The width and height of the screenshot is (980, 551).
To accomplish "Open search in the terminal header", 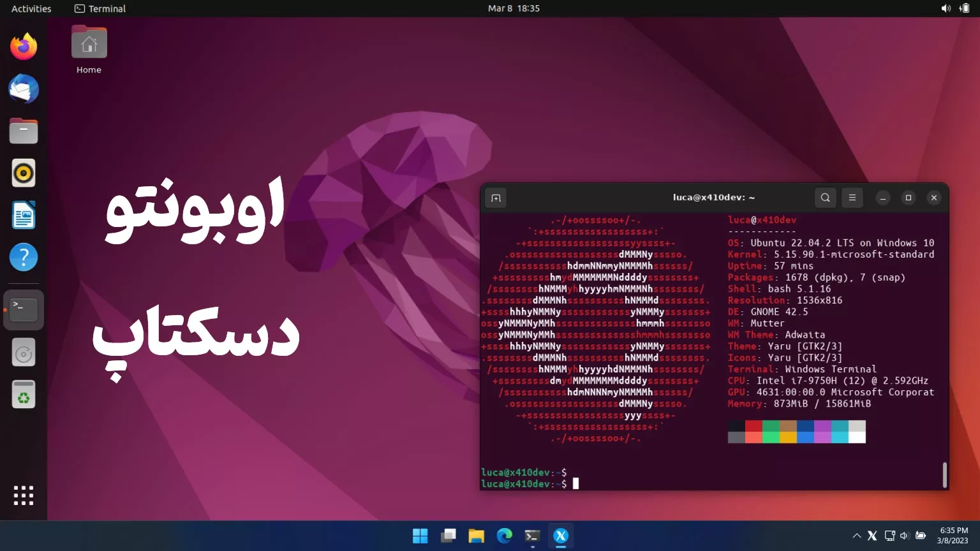I will point(825,198).
